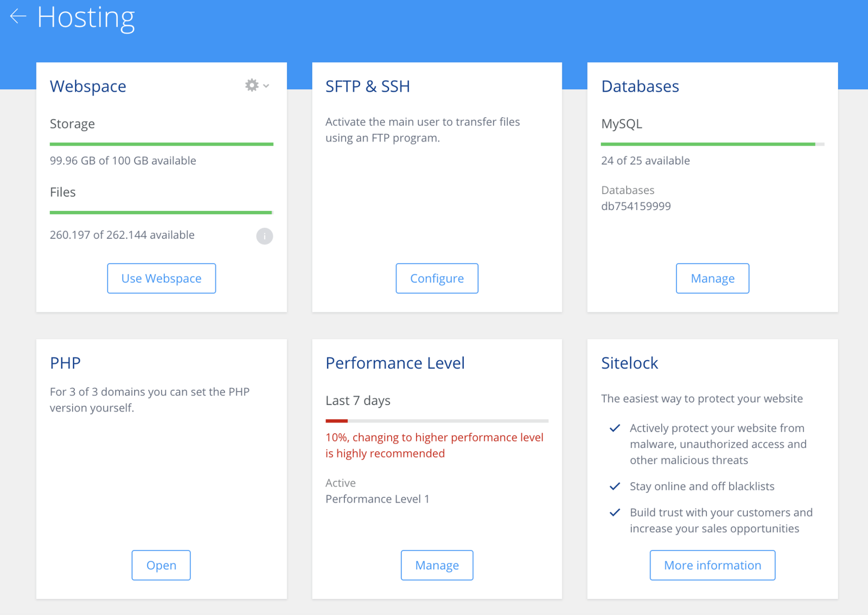Screen dimensions: 868x615
Task: Open the PHP settings
Action: (161, 565)
